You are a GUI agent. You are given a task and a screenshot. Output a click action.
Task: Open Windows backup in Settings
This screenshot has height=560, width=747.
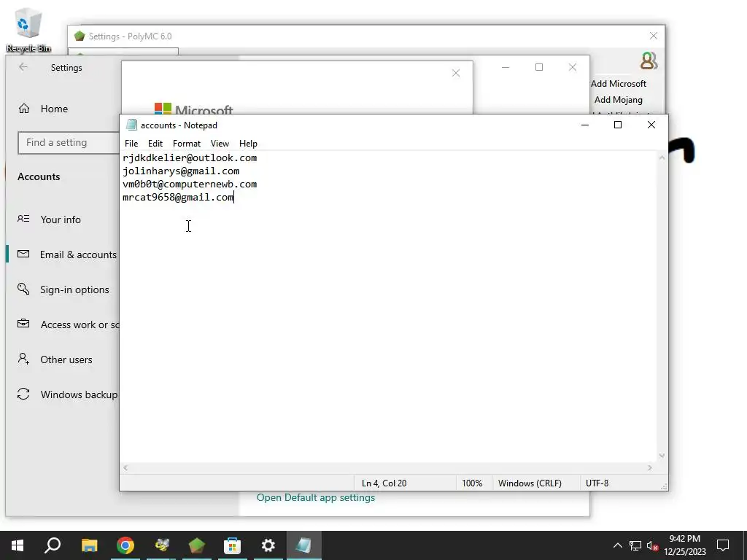[79, 394]
